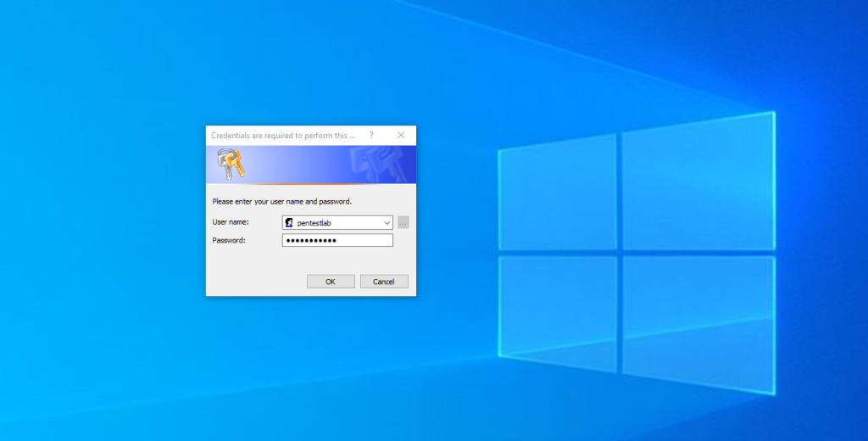Click the keys icon in dialog banner

pos(231,164)
